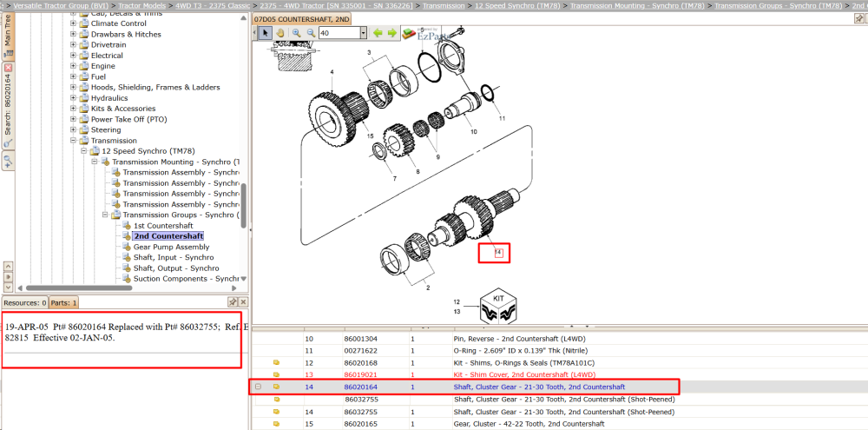This screenshot has height=430, width=868.
Task: Click the zoom value field showing 40
Action: point(339,33)
